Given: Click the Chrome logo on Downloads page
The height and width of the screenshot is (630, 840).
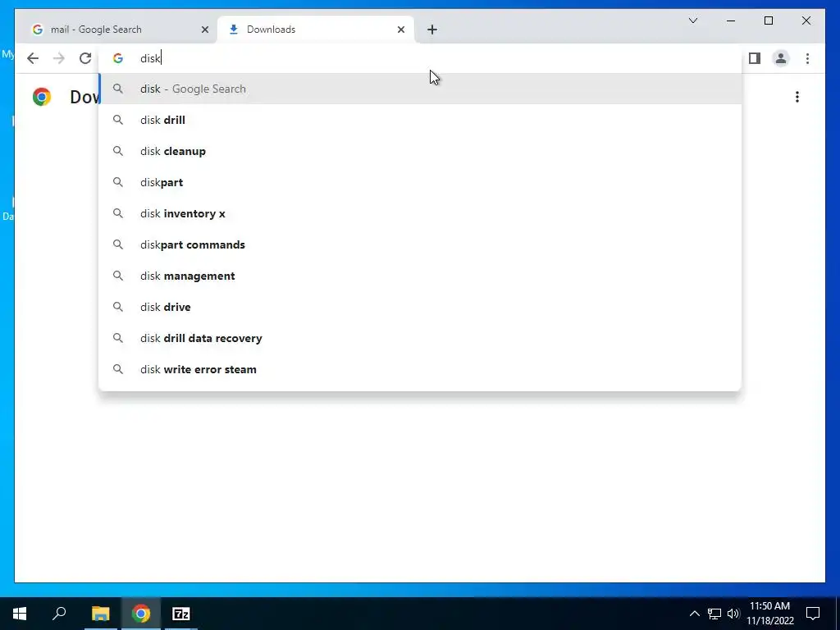Looking at the screenshot, I should click(x=42, y=97).
